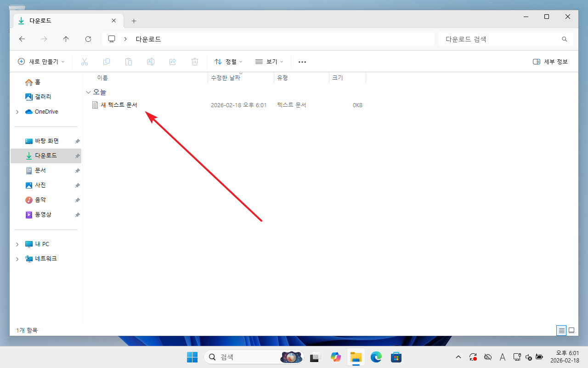The image size is (588, 368).
Task: Open Microsoft Edge from the taskbar
Action: click(376, 357)
